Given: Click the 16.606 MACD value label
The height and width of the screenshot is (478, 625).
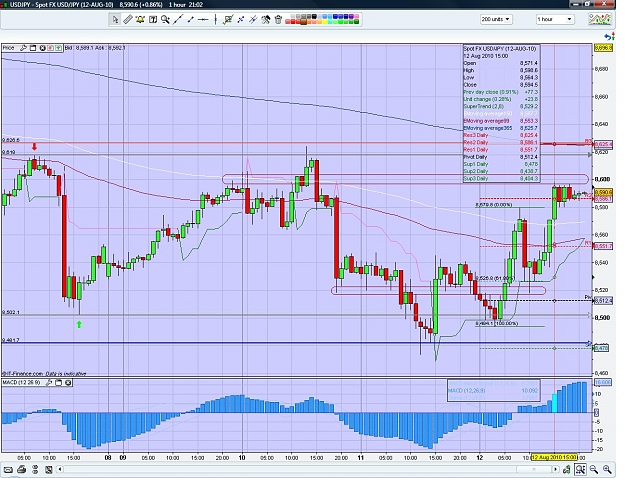Looking at the screenshot, I should coord(603,382).
